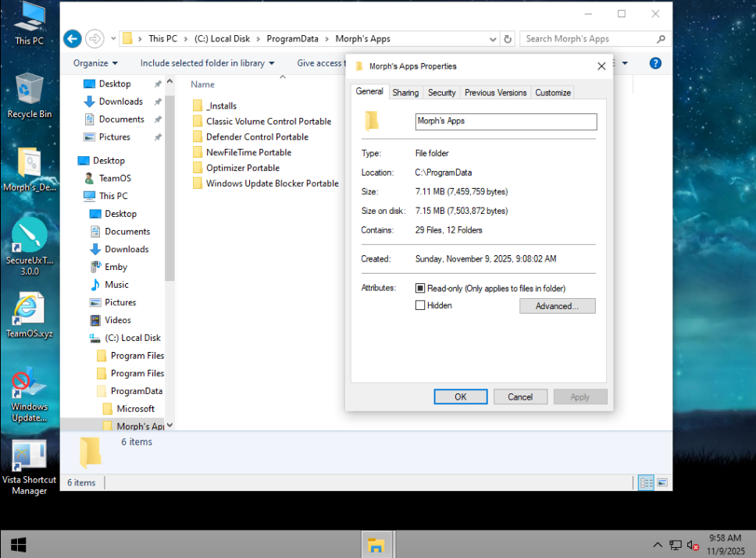Open the address bar history dropdown
The image size is (756, 558).
coord(492,39)
